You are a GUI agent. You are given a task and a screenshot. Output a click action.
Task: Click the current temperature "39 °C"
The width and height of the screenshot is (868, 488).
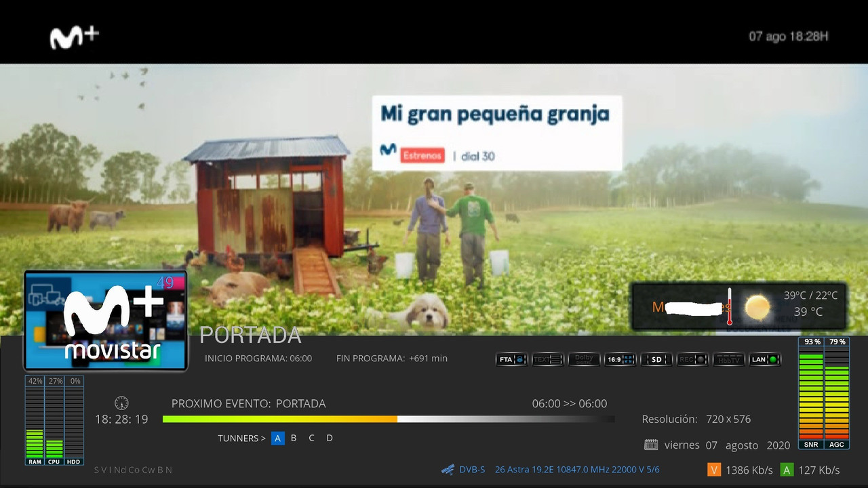point(808,312)
